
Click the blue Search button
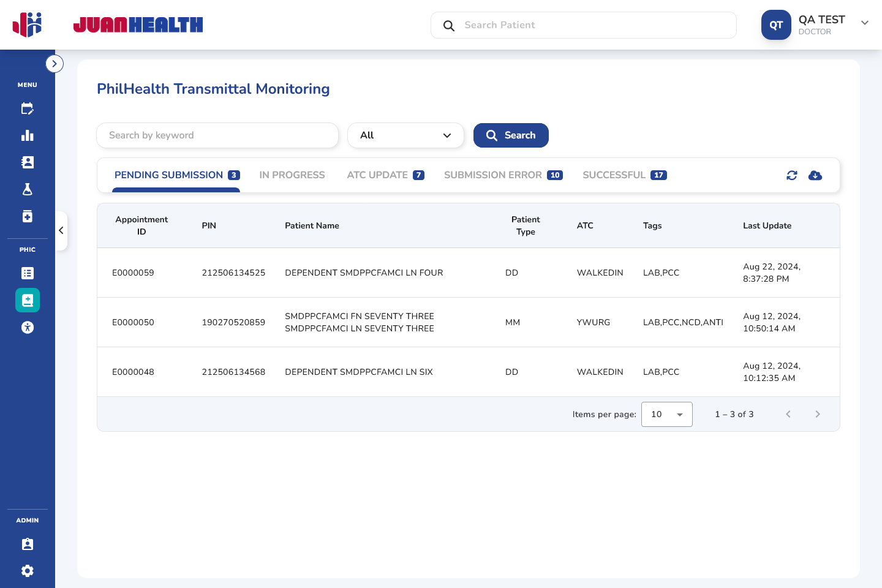[x=511, y=135]
